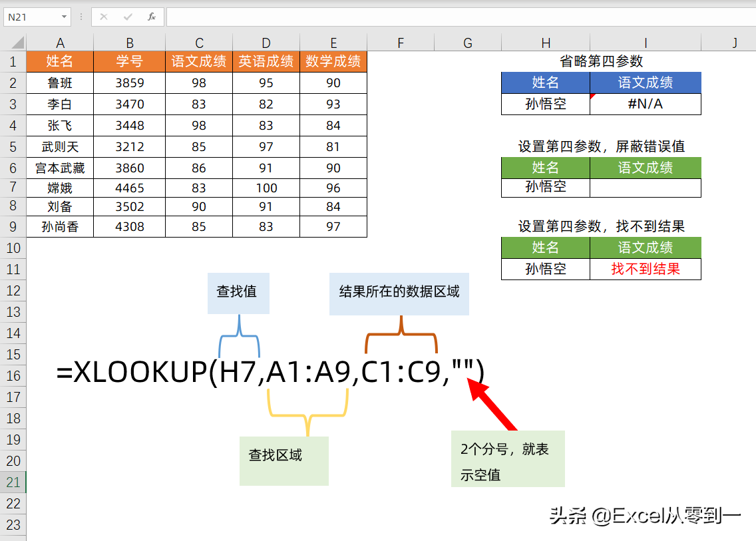Select column C header
The height and width of the screenshot is (541, 756).
point(198,43)
